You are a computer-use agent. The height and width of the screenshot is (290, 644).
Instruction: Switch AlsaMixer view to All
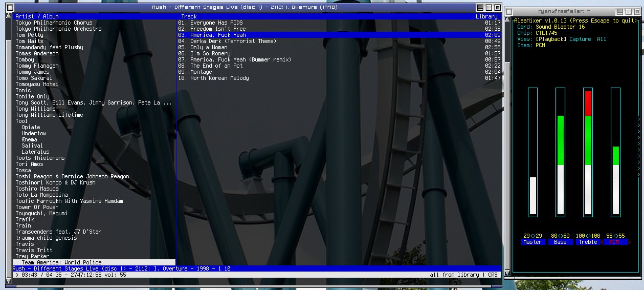coord(602,39)
